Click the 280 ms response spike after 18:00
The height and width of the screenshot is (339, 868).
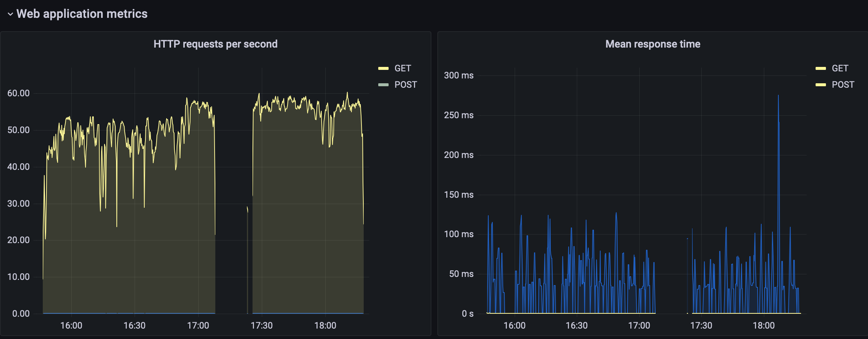[778, 96]
